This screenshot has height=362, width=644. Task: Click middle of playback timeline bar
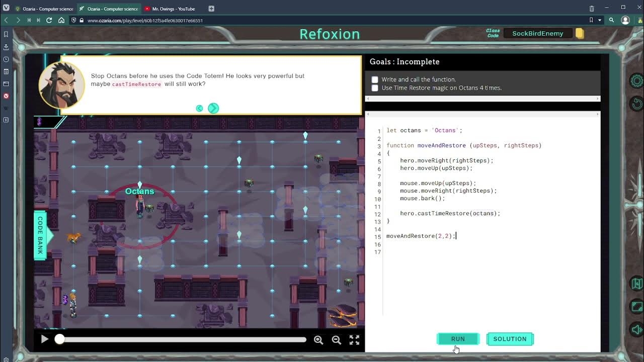[183, 339]
